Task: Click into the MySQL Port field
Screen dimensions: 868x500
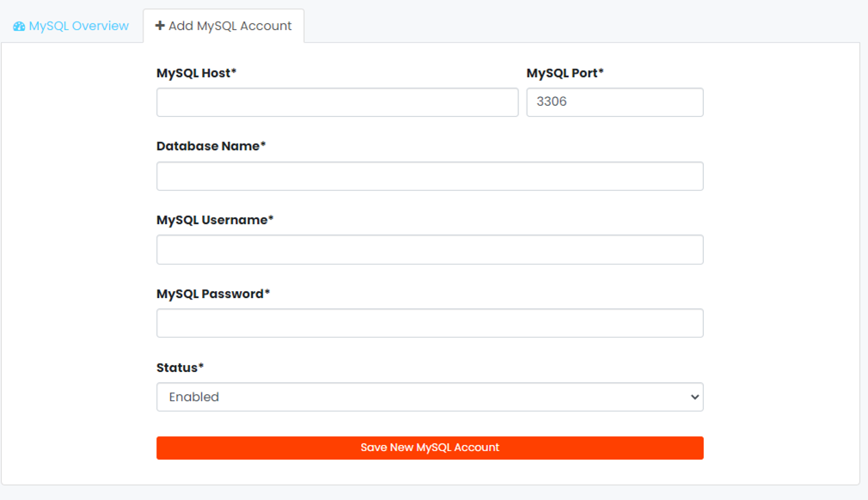Action: (x=614, y=102)
